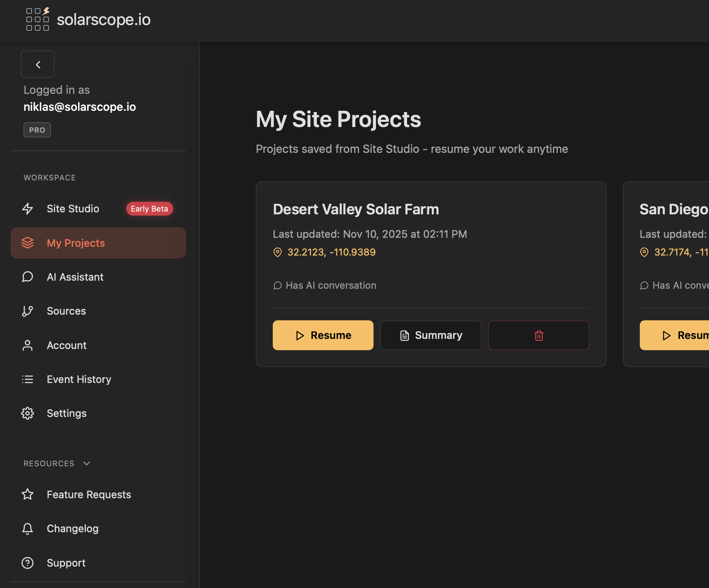Viewport: 709px width, 588px height.
Task: Delete Desert Valley Solar Farm with trash icon
Action: (x=539, y=335)
